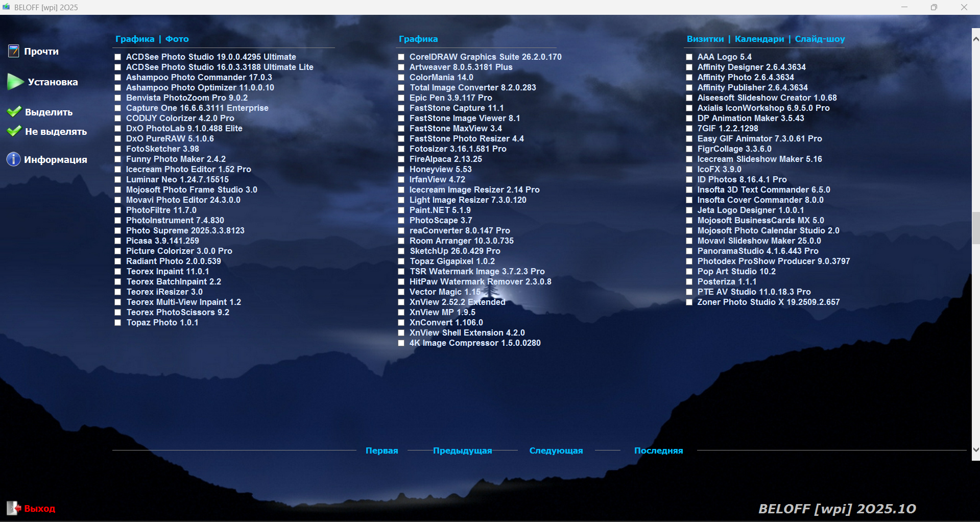Click the BELOFF app icon in title bar
Screen dimensions: 980x522
pos(6,7)
